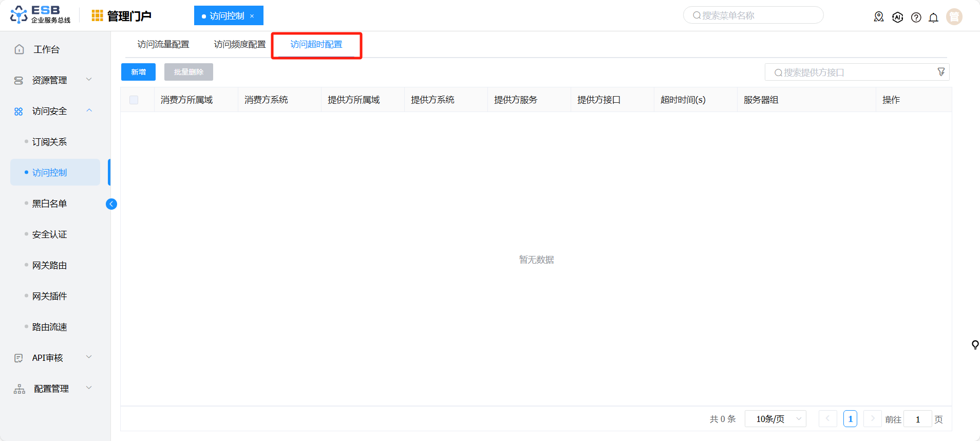Open the management portal grid icon
Image resolution: width=980 pixels, height=441 pixels.
tap(97, 16)
